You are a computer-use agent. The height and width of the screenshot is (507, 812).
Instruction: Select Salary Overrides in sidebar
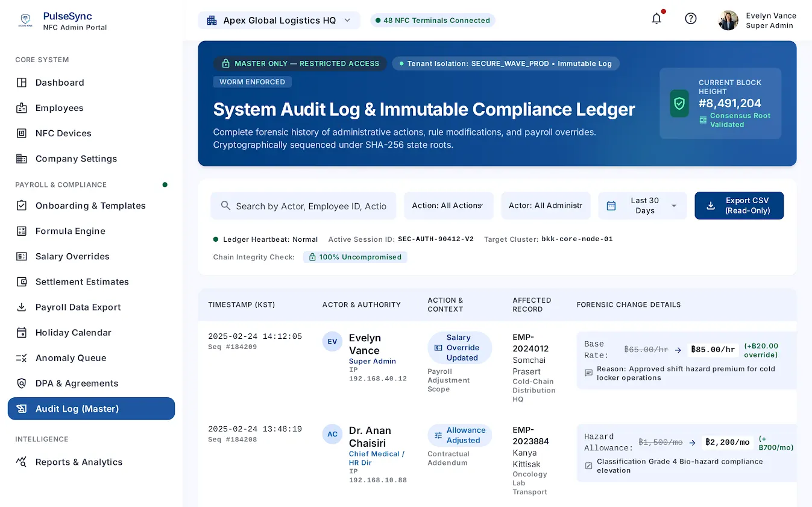[x=91, y=256]
